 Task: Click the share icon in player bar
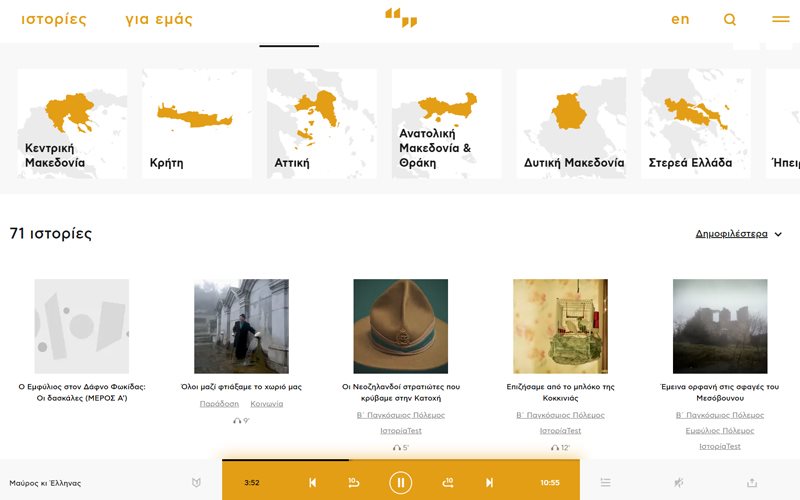pos(752,483)
